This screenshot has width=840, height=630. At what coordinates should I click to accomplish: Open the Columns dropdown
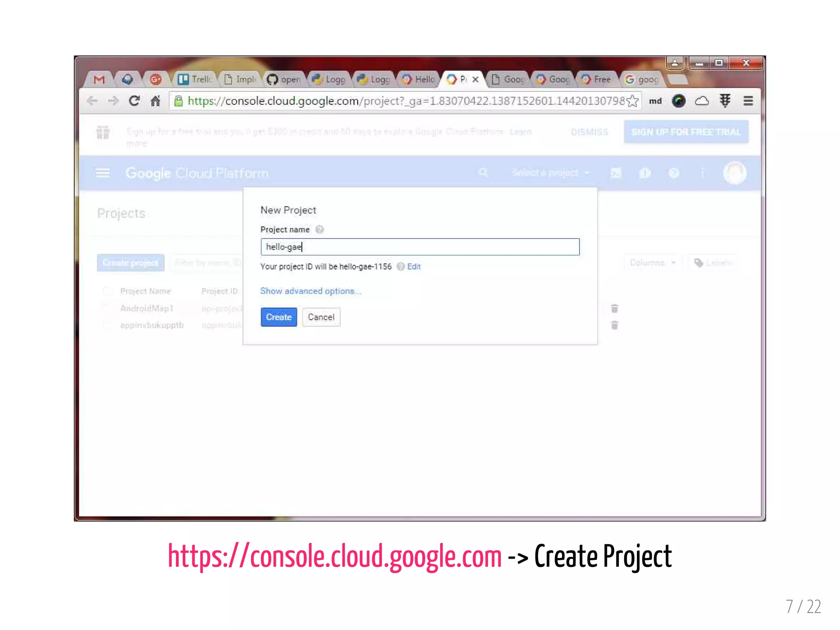click(653, 263)
